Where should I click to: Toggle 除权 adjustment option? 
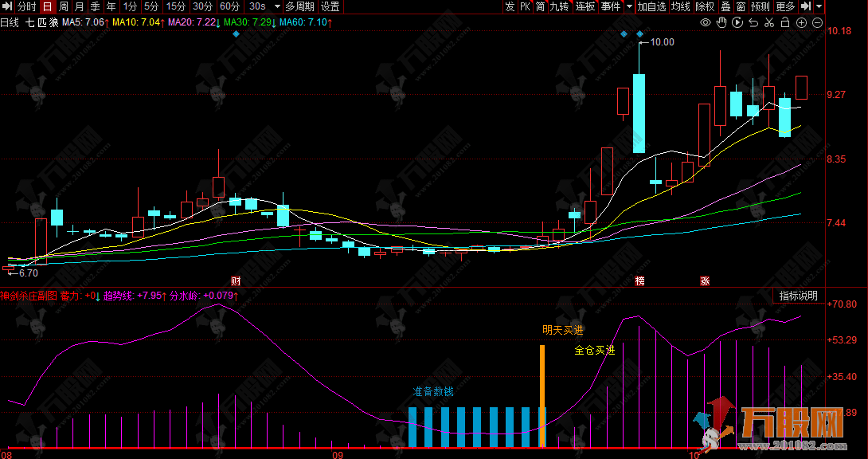(705, 6)
